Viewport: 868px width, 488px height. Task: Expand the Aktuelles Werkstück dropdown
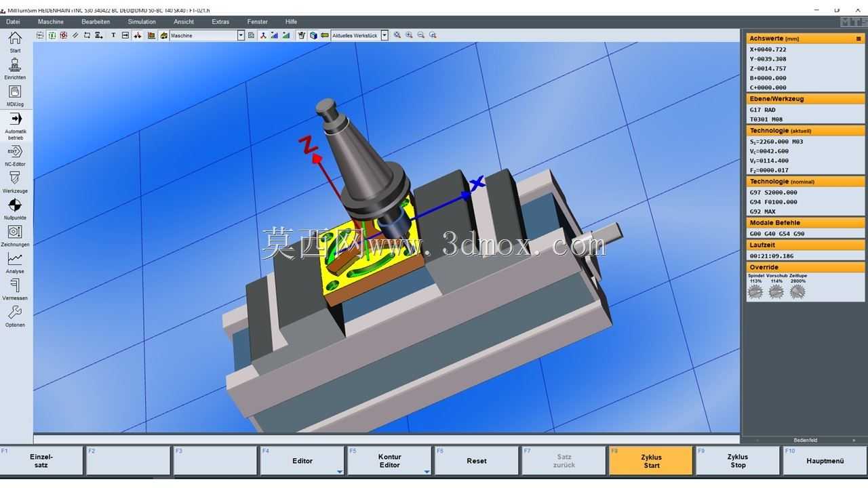click(x=384, y=35)
